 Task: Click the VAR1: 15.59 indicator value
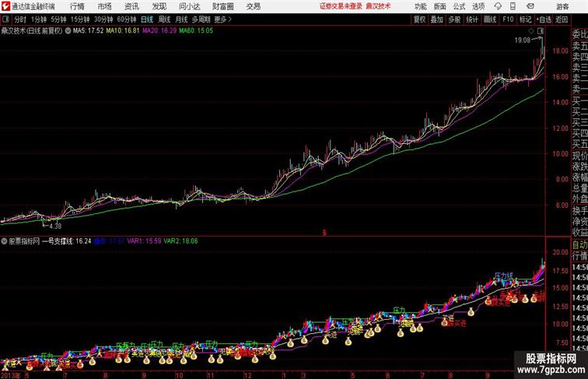tap(145, 241)
